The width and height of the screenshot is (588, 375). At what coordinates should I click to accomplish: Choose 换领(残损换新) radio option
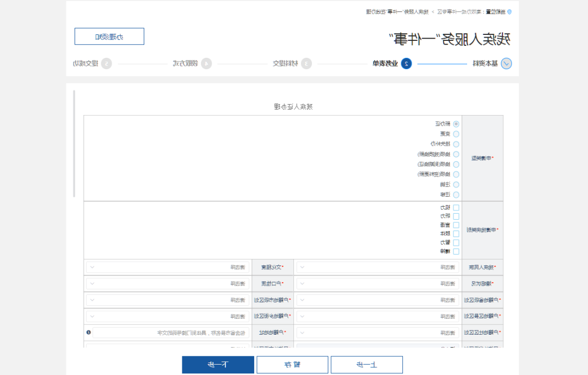[456, 154]
